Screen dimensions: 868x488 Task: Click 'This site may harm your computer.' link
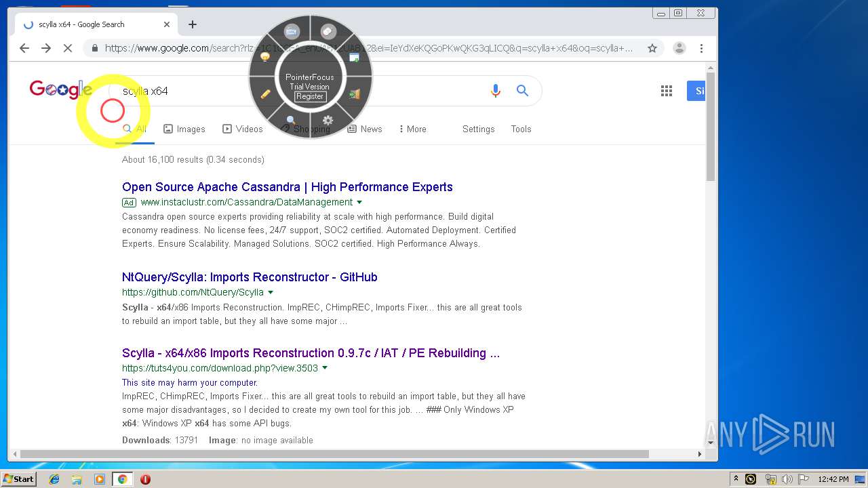pos(190,382)
